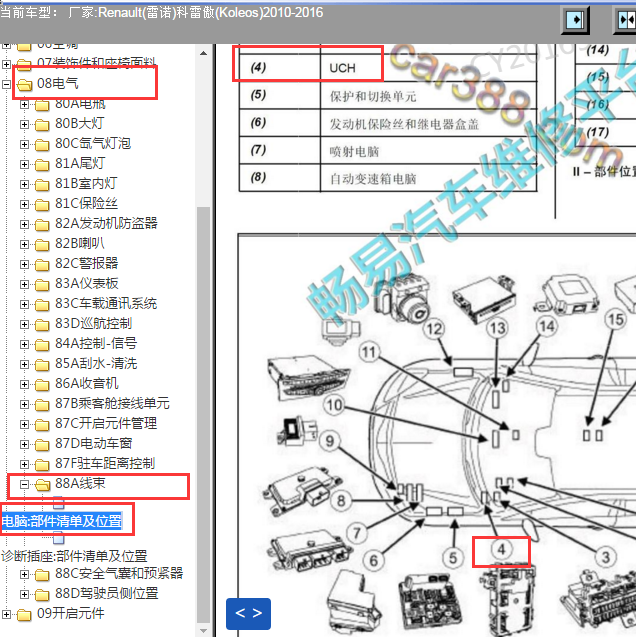Viewport: 636px width, 637px height.
Task: Click the folder icon beside 87F驻车距离控制
Action: [x=42, y=464]
